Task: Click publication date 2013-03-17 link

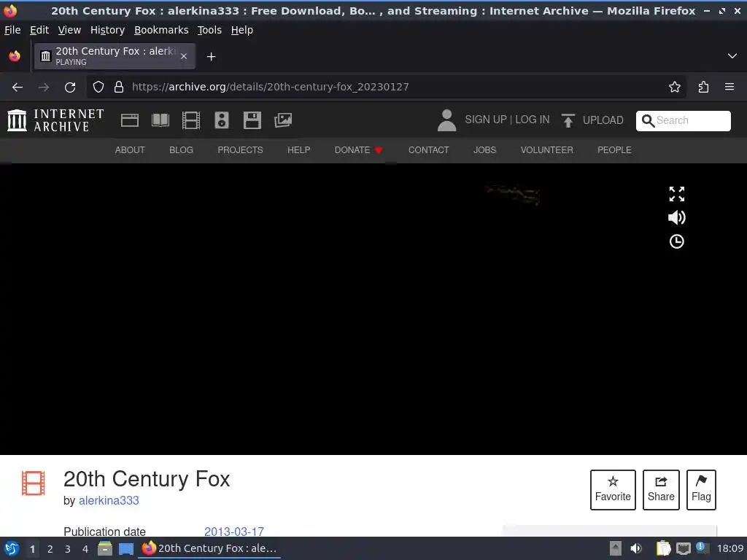Action: click(x=234, y=532)
